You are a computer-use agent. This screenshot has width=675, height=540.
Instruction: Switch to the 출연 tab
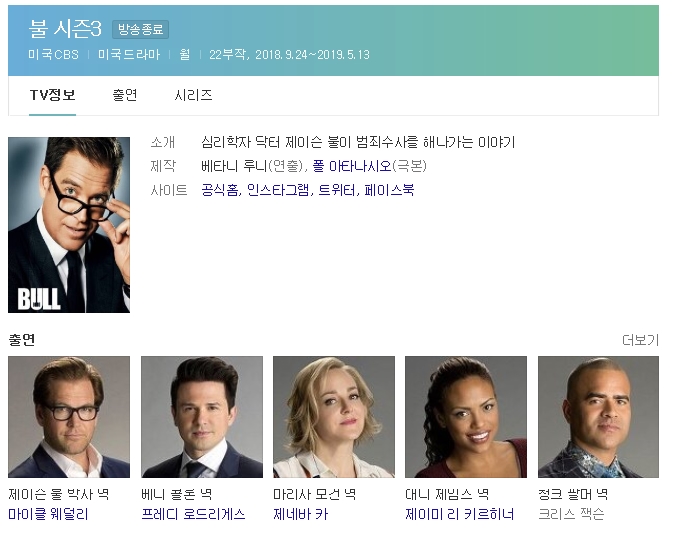(x=125, y=95)
